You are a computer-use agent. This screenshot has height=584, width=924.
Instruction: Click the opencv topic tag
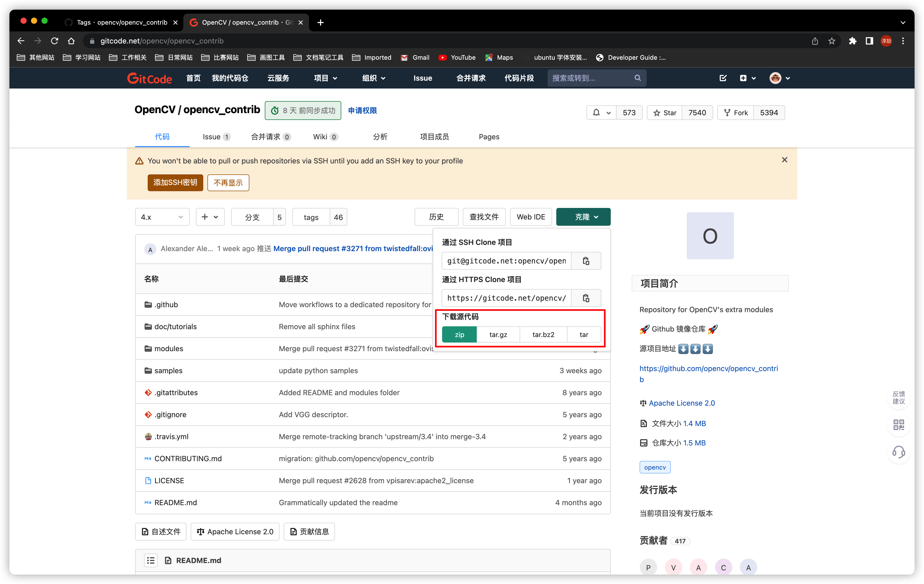(654, 467)
